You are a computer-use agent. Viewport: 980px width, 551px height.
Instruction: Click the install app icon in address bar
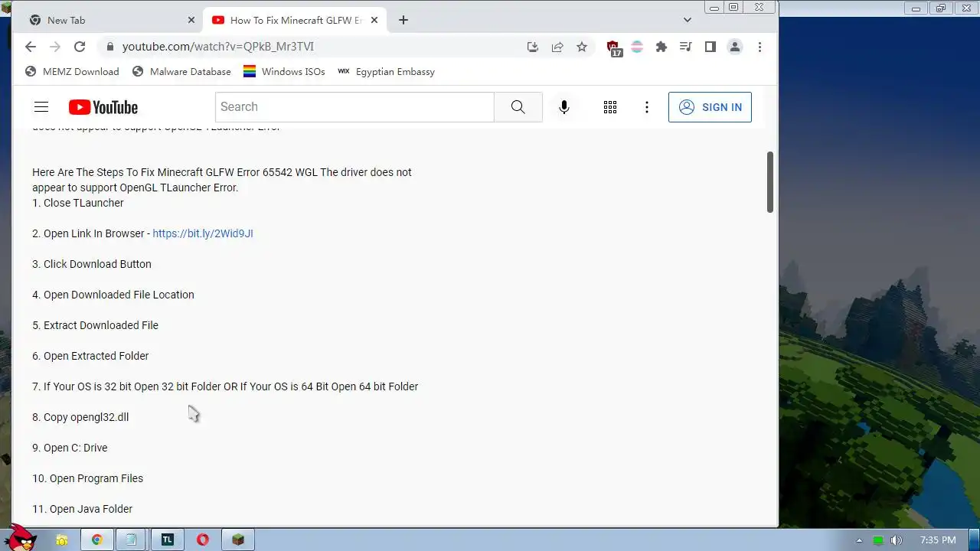(x=533, y=47)
